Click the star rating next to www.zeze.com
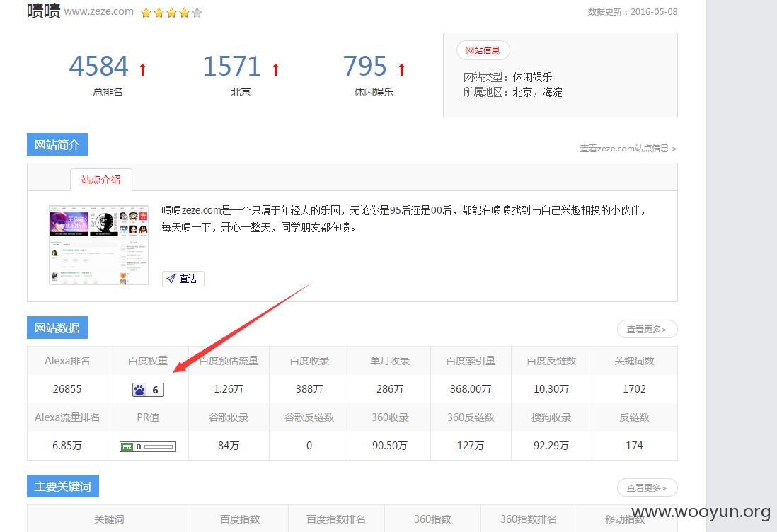Image resolution: width=777 pixels, height=532 pixels. tap(171, 13)
